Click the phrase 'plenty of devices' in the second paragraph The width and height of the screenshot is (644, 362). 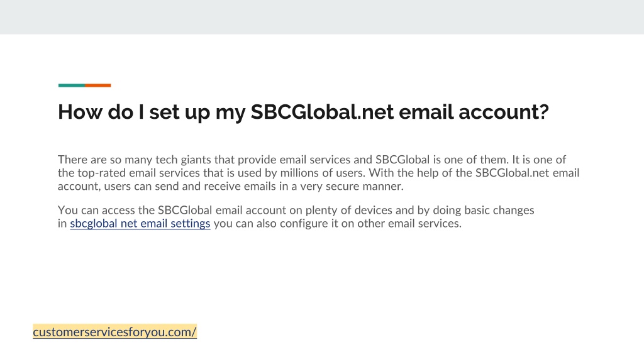point(348,210)
